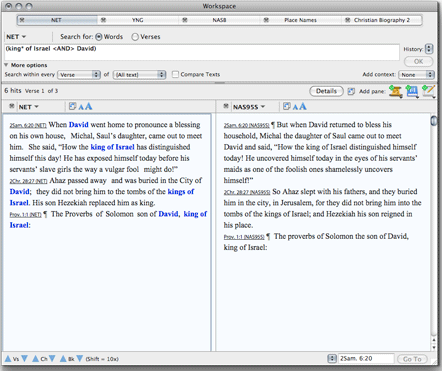The height and width of the screenshot is (371, 442).
Task: Click the duplicate-window icon next to Details
Action: [351, 91]
